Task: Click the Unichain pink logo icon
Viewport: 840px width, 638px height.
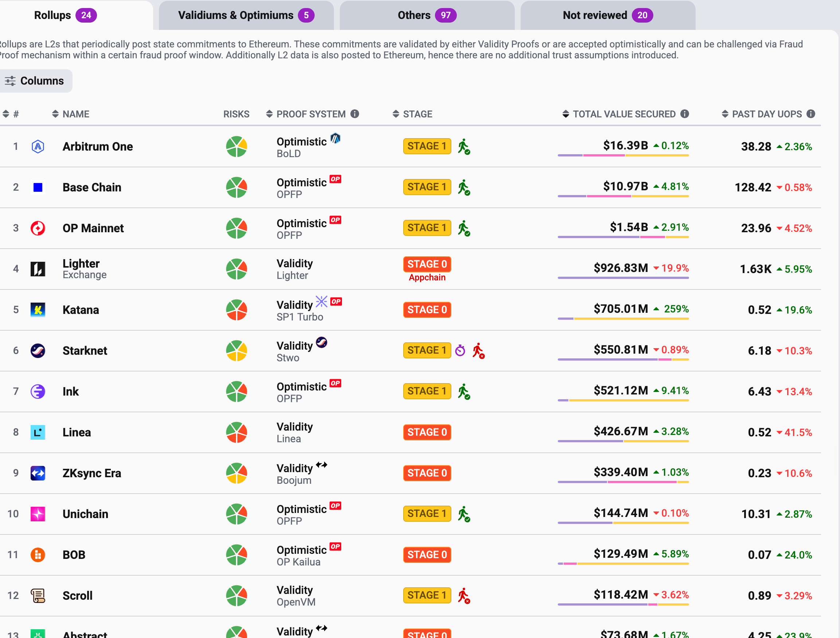Action: (x=38, y=514)
